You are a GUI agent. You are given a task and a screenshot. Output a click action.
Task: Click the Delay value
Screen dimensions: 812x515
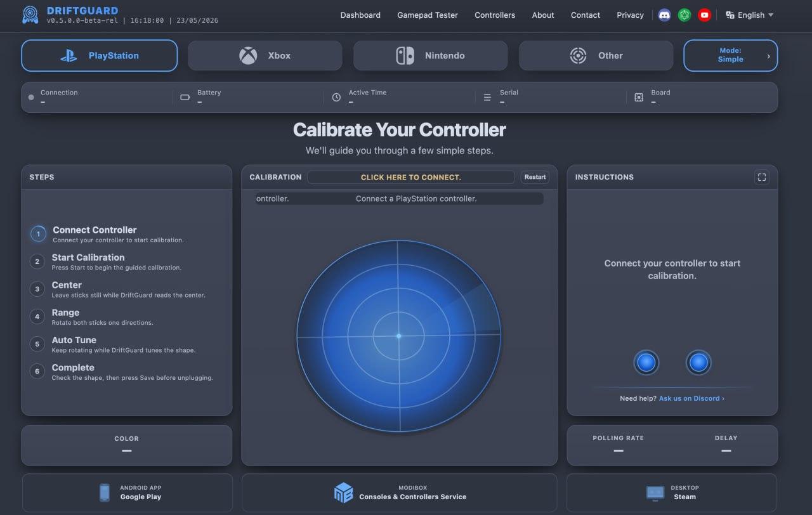[726, 451]
